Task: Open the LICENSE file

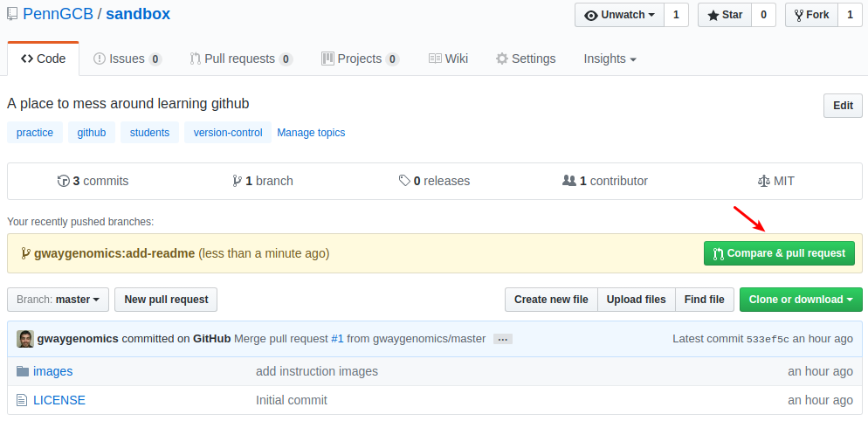Action: [x=59, y=400]
